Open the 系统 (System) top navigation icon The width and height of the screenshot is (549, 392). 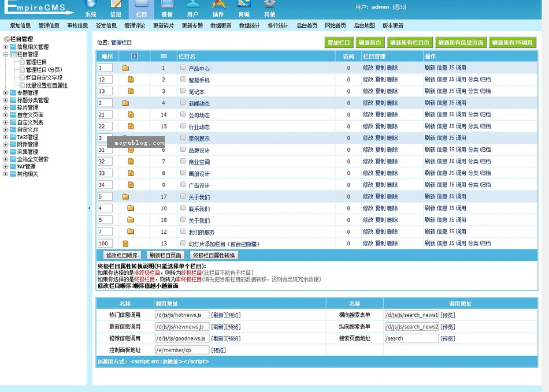coord(91,7)
